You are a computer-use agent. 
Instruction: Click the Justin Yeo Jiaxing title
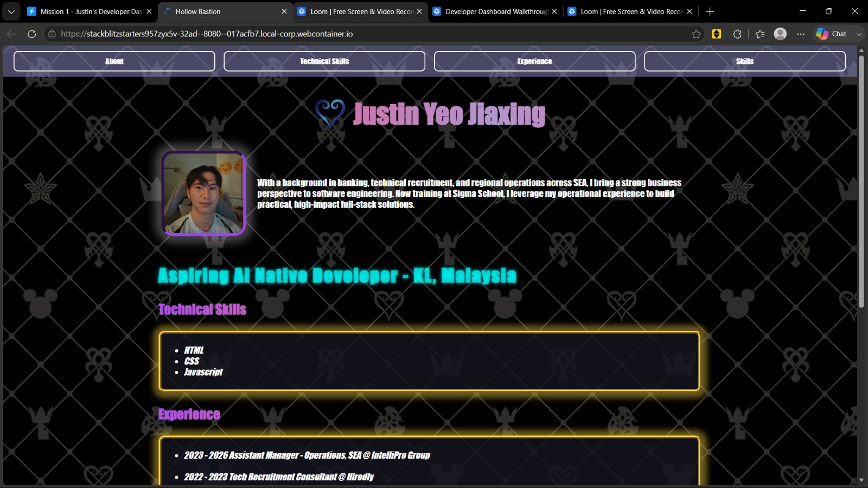449,114
